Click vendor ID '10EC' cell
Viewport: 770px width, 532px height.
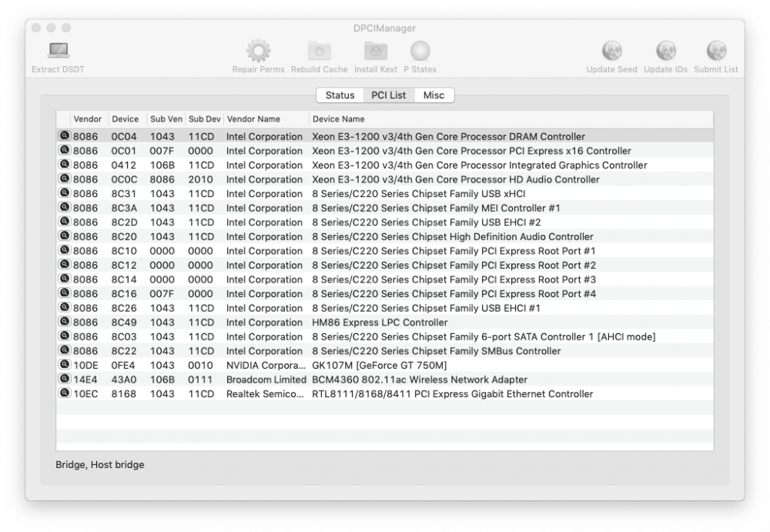tap(86, 394)
